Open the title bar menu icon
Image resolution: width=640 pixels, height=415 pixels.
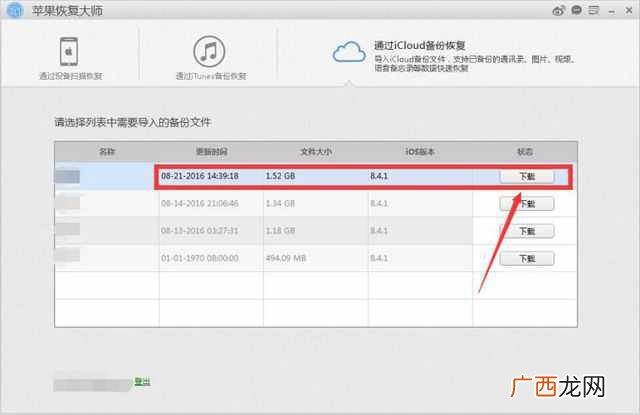tap(594, 10)
